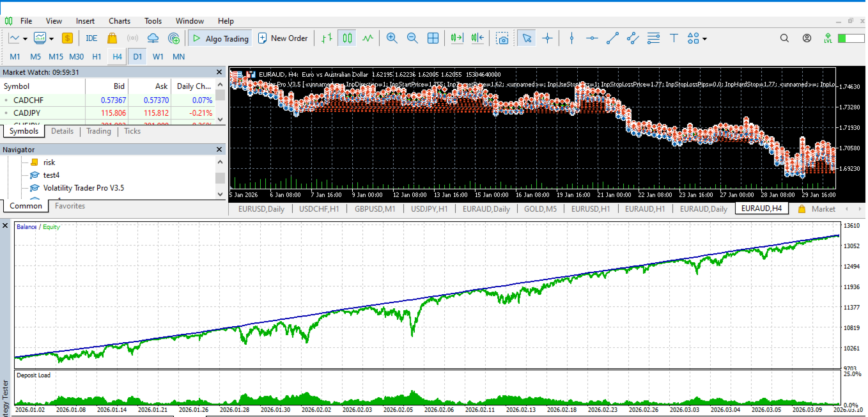Select the MN timeframe
Screen dimensions: 868x417
179,57
